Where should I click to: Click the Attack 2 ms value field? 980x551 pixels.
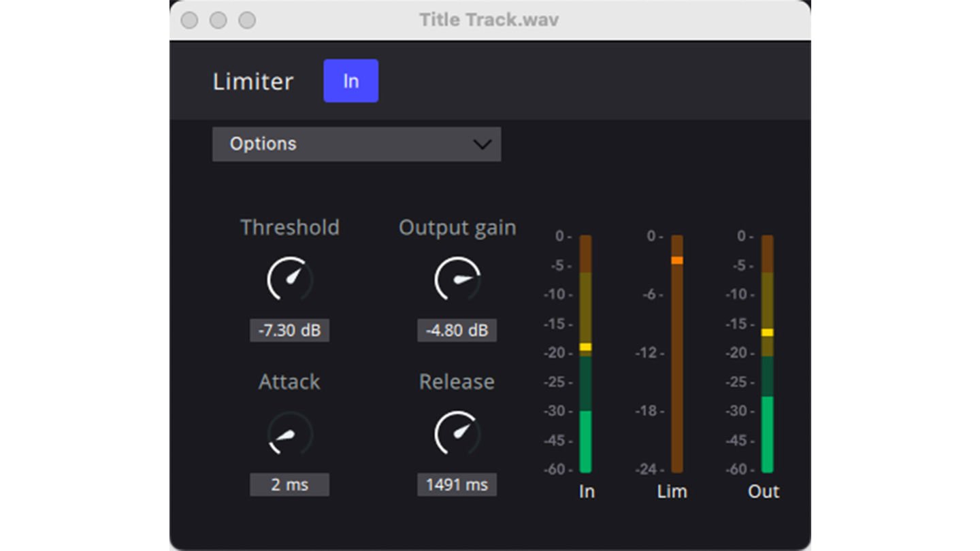point(289,485)
